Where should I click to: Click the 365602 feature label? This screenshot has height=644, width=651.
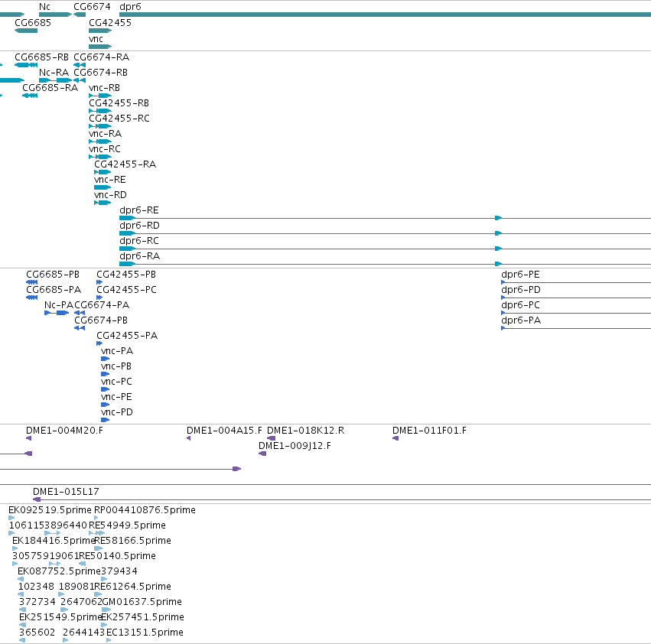click(x=37, y=633)
